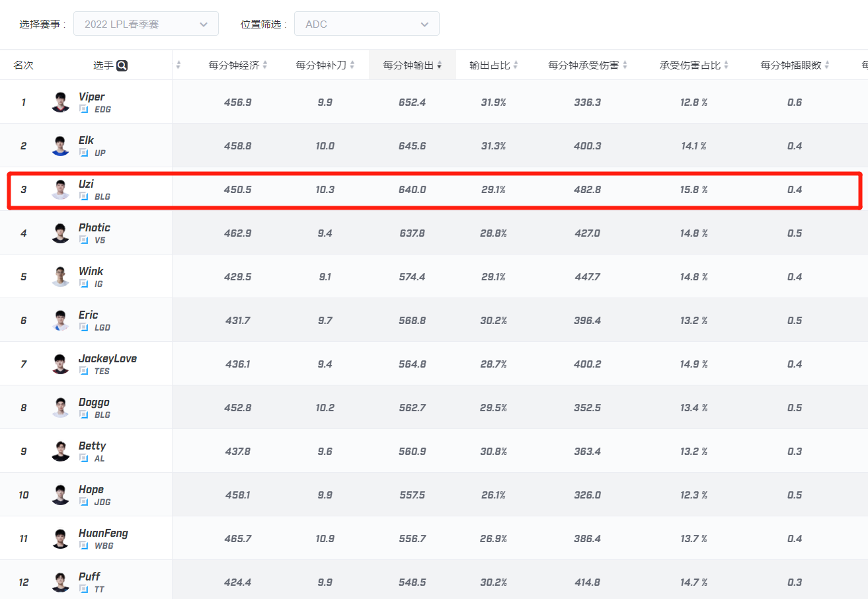Open player Uzi's profile name

point(86,184)
